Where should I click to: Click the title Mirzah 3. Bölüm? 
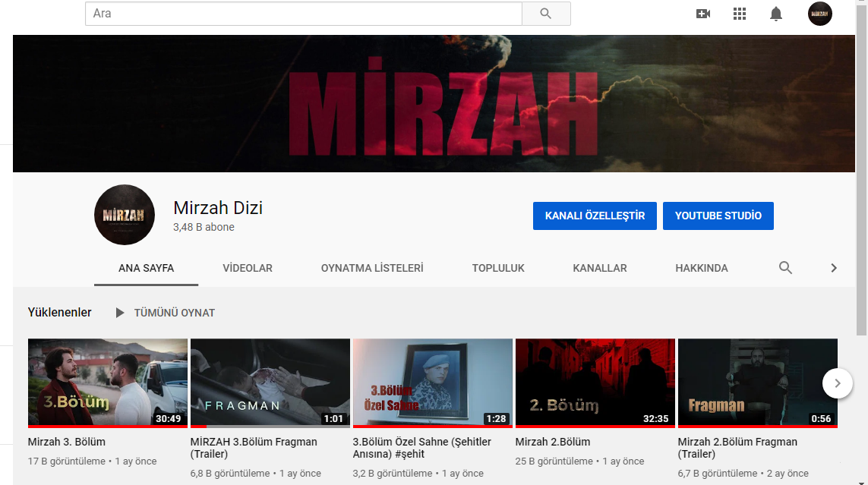(66, 442)
